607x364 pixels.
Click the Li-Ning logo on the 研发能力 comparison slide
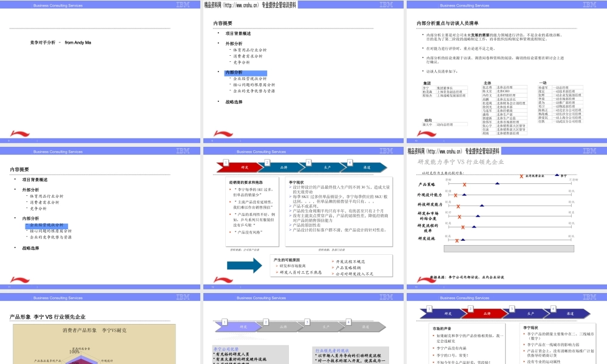tap(427, 279)
